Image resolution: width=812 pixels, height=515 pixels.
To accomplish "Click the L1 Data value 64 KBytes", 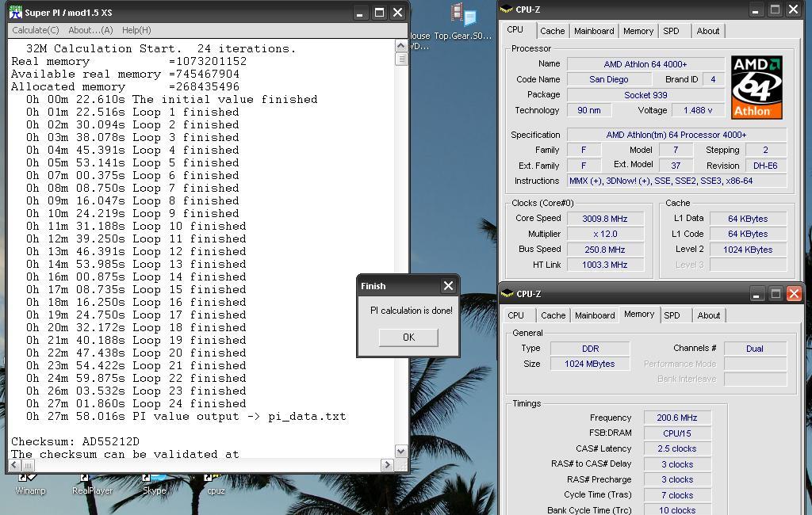I will pos(748,219).
